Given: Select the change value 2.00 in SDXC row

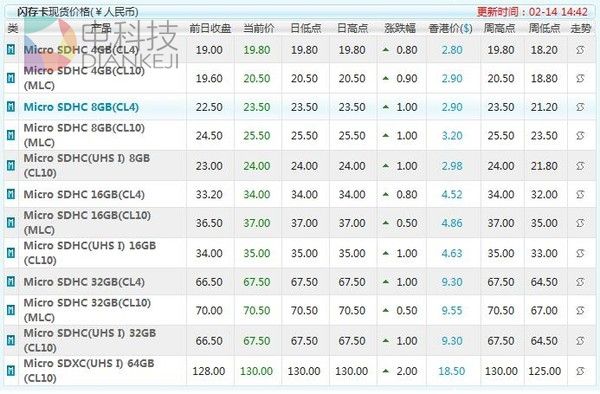Looking at the screenshot, I should pyautogui.click(x=407, y=371).
